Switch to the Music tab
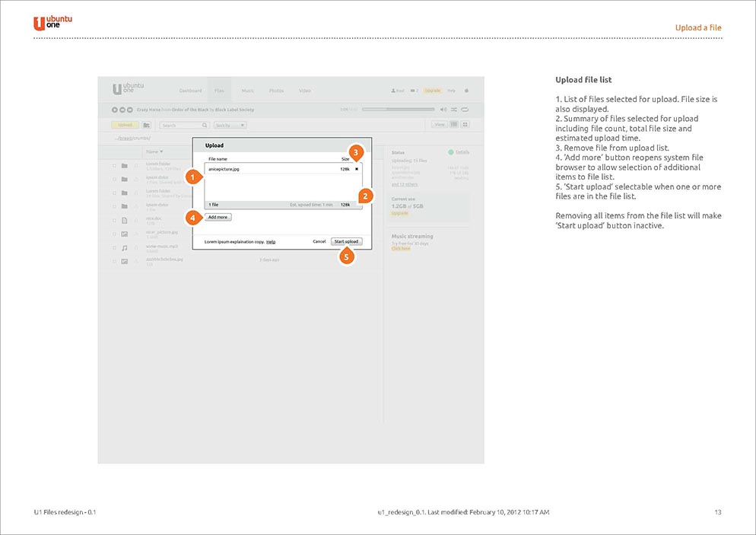Image resolution: width=756 pixels, height=535 pixels. click(248, 91)
